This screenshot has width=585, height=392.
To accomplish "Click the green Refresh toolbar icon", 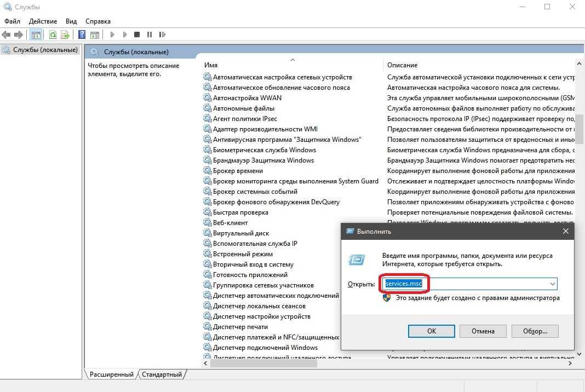I will pyautogui.click(x=53, y=35).
